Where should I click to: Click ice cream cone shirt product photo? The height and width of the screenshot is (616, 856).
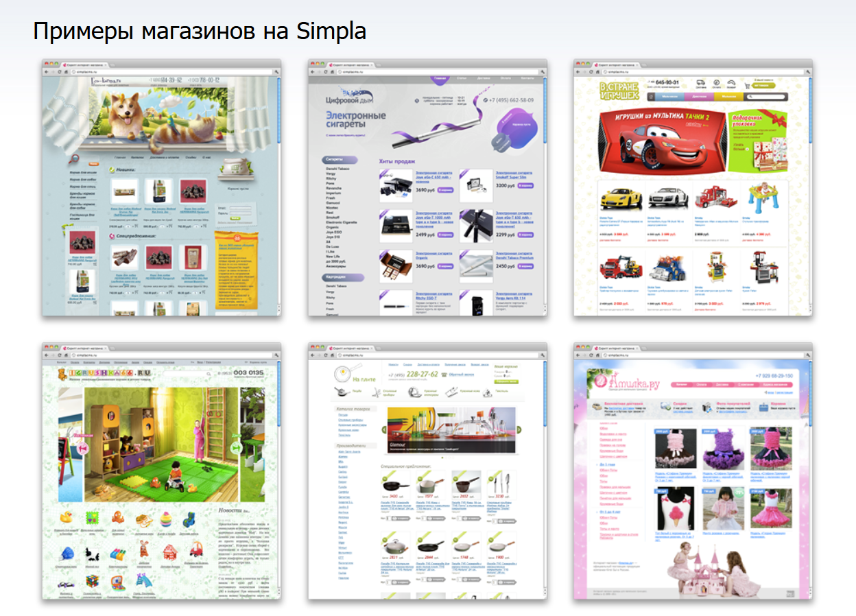(x=675, y=507)
